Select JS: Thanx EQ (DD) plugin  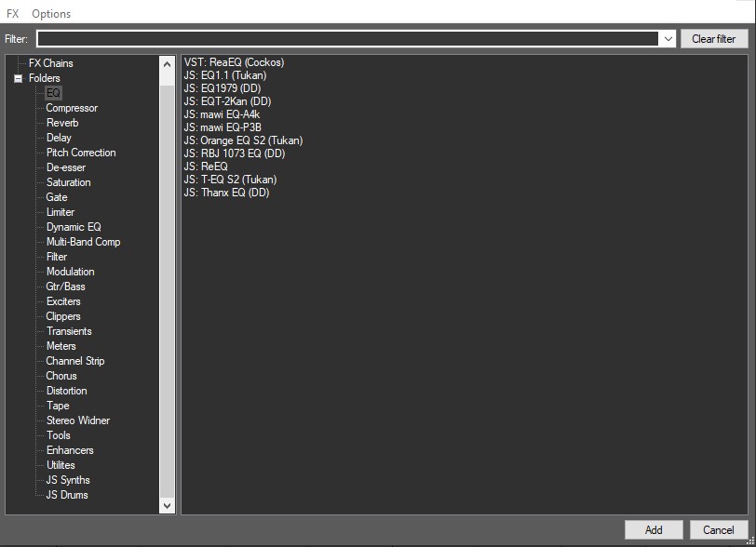click(226, 193)
